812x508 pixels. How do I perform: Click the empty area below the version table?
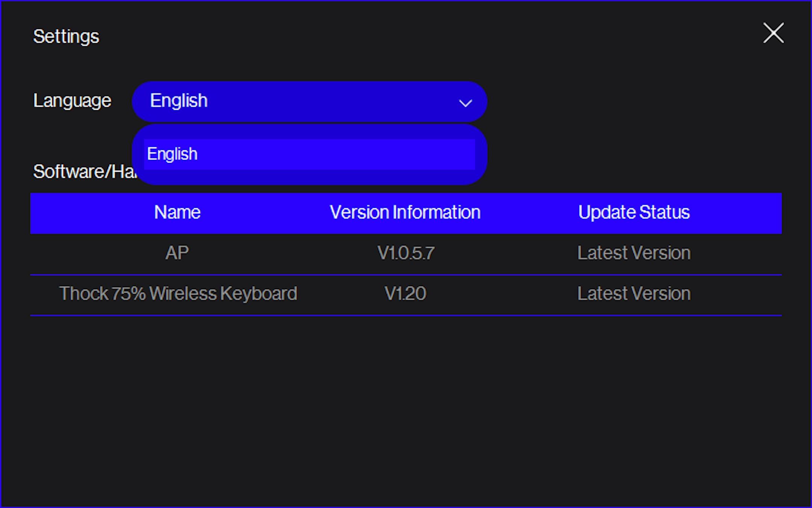click(x=406, y=406)
